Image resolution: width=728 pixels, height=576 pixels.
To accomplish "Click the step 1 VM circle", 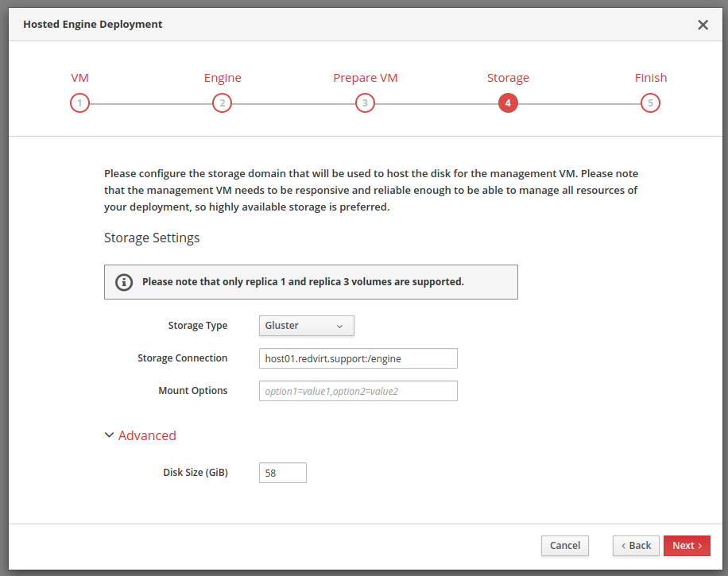I will pyautogui.click(x=79, y=103).
